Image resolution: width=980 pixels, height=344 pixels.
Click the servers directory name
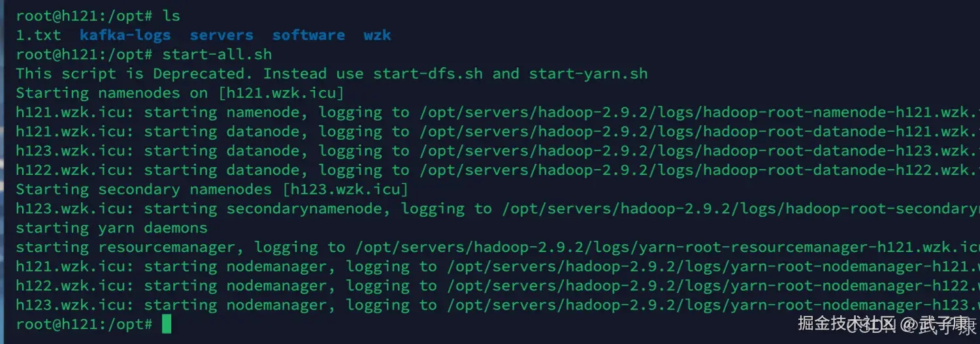pos(221,35)
